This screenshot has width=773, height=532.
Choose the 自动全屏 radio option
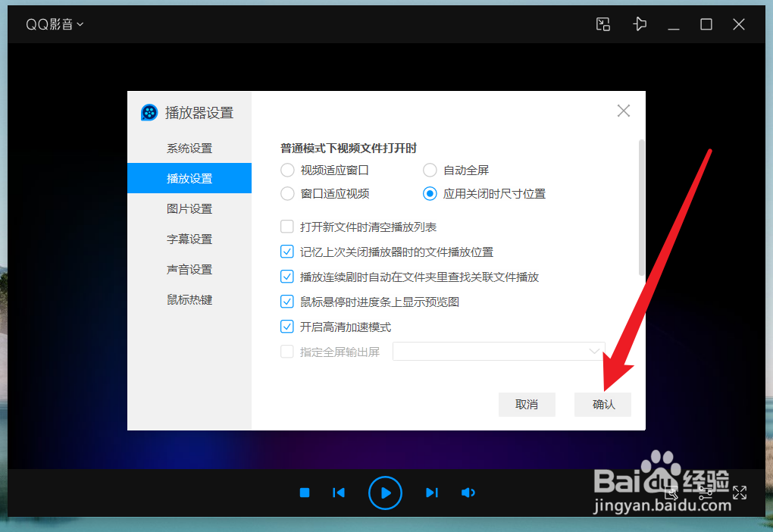click(430, 170)
